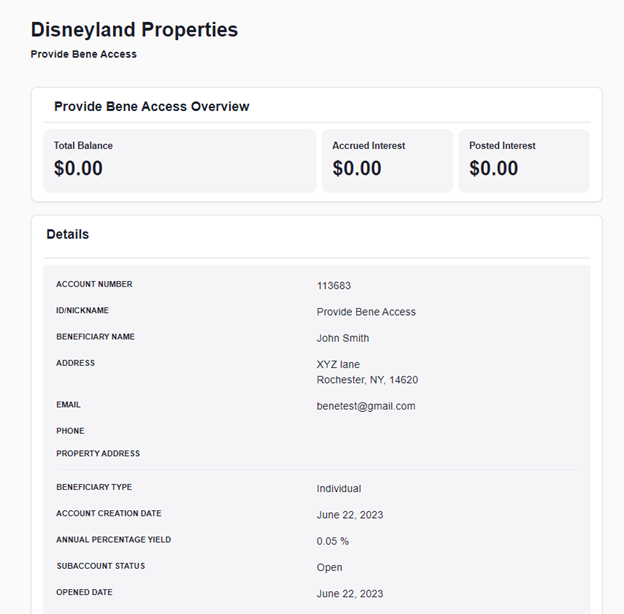Click the Individual beneficiary type value
This screenshot has height=614, width=624.
pyautogui.click(x=339, y=489)
